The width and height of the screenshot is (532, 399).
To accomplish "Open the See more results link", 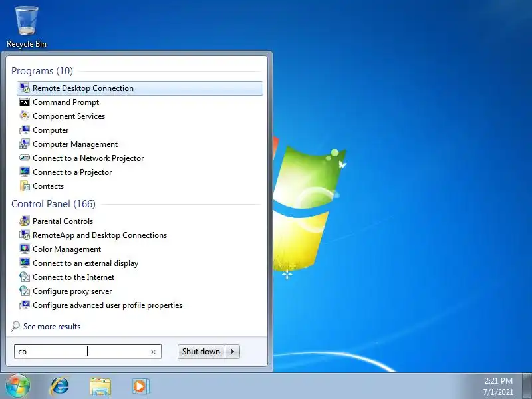I will pos(52,327).
